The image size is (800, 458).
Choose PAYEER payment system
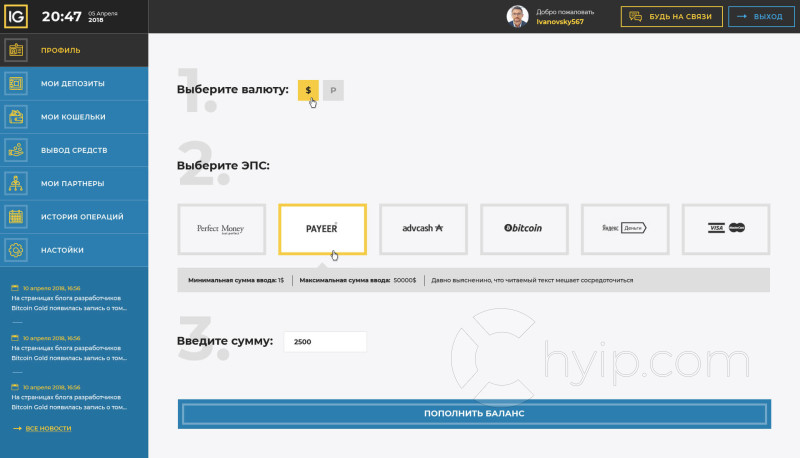point(322,229)
